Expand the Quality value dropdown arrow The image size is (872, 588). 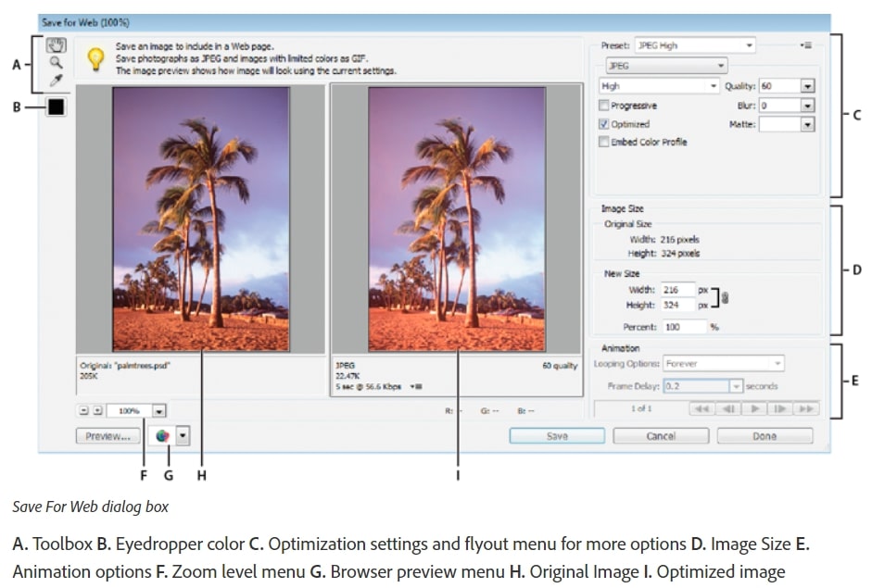click(807, 86)
